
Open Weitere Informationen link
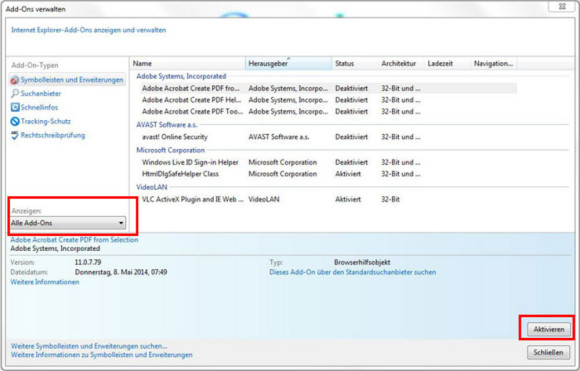click(45, 282)
